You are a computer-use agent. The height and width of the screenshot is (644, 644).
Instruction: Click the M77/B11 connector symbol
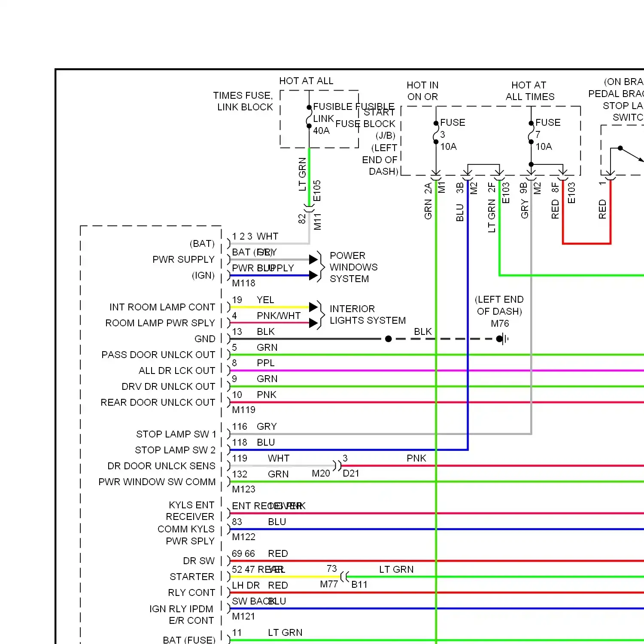click(x=344, y=577)
